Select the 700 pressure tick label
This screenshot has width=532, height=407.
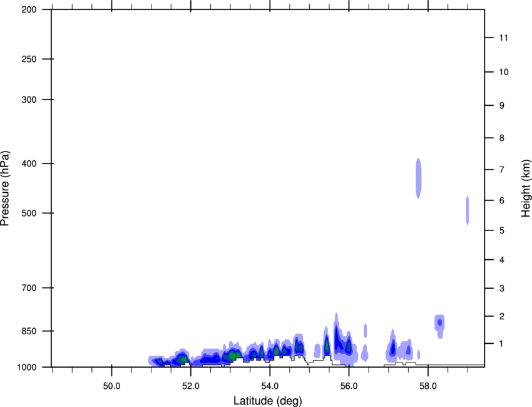[x=29, y=288]
